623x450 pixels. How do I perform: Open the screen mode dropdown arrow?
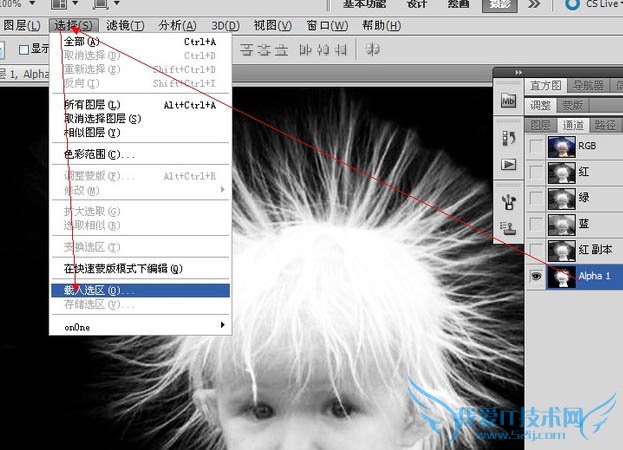tap(116, 4)
